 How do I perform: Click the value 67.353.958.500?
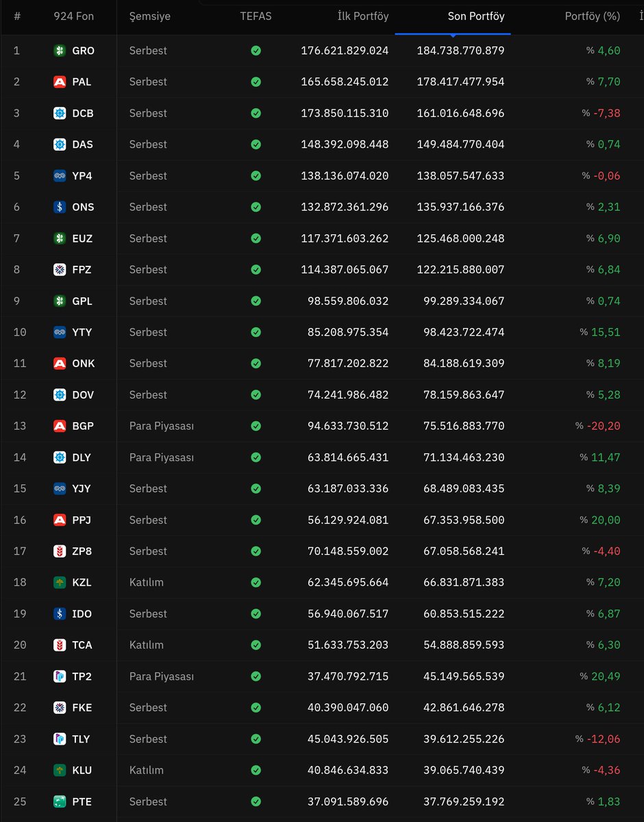click(464, 520)
